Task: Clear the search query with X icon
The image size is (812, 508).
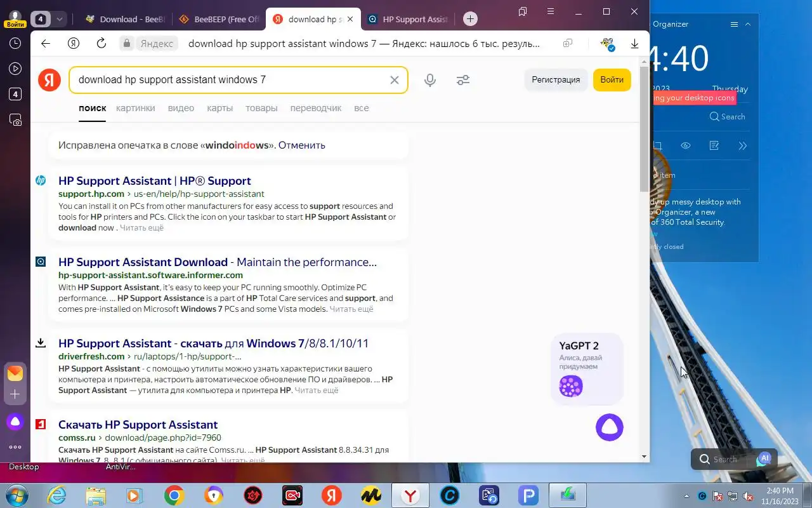Action: 394,80
